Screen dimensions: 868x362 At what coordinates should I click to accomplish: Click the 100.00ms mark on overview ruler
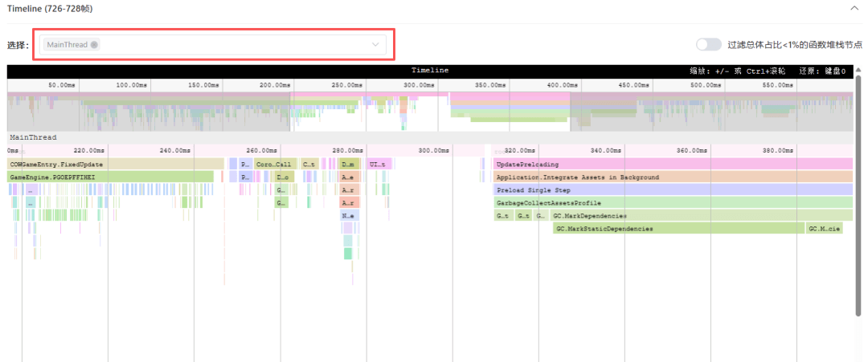(131, 85)
